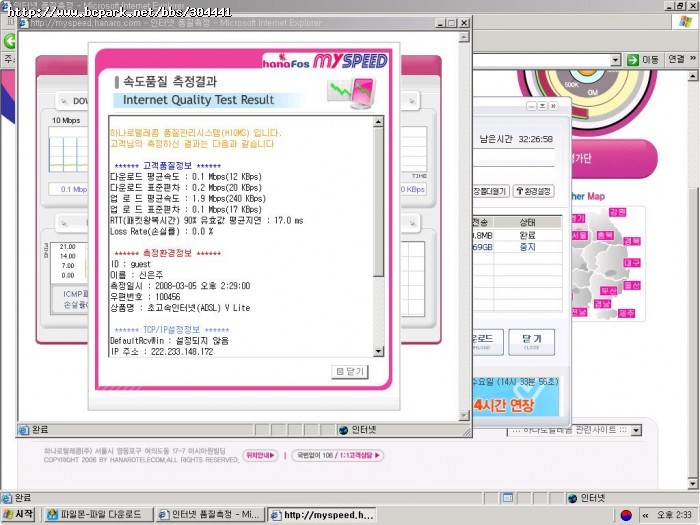Expand hidden tray icons chevron
The image size is (700, 525).
pos(645,515)
